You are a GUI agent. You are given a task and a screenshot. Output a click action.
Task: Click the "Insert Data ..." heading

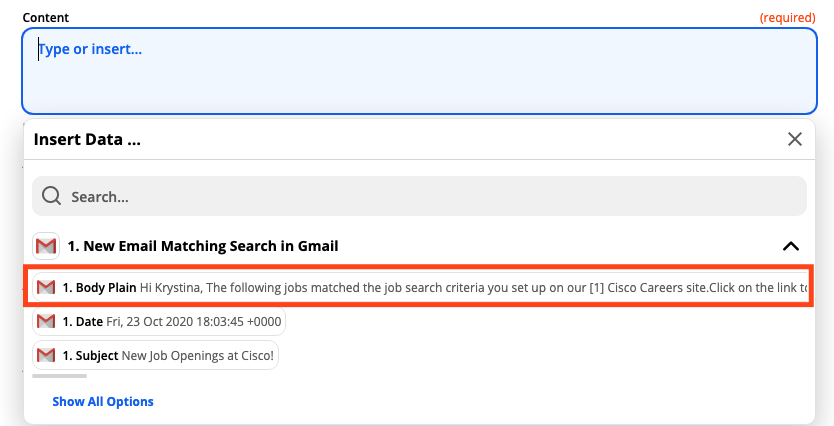(87, 139)
